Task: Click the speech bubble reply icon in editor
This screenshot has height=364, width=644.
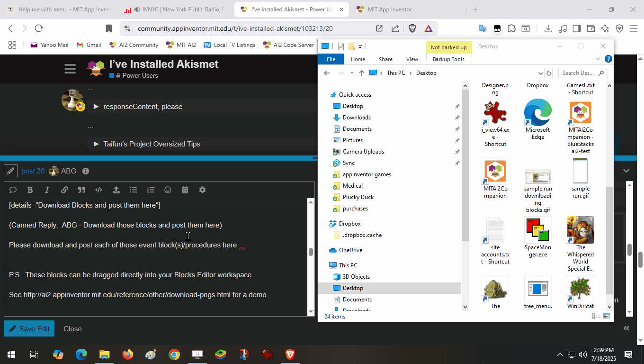Action: tap(13, 190)
